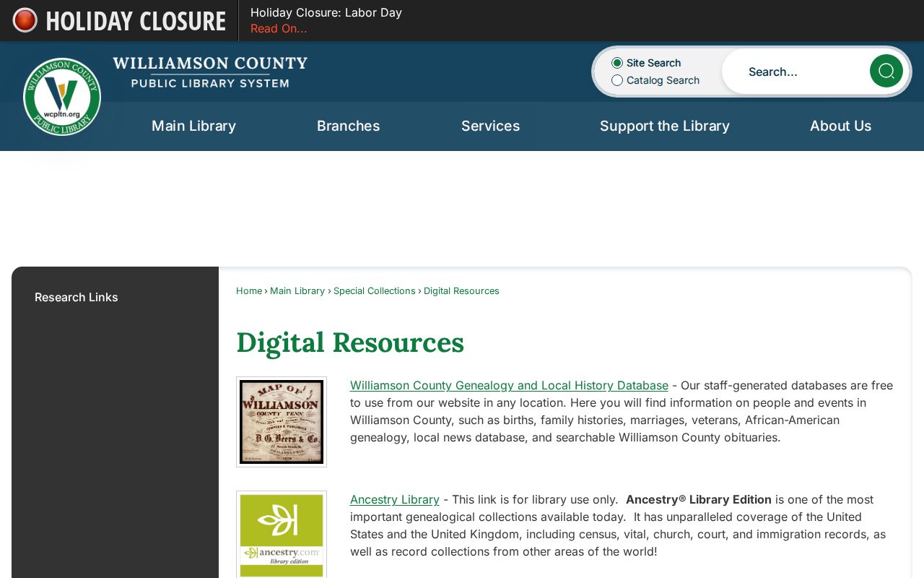Screen dimensions: 924x578
Task: Click the Williamson County Public Library round logo
Action: coord(62,97)
